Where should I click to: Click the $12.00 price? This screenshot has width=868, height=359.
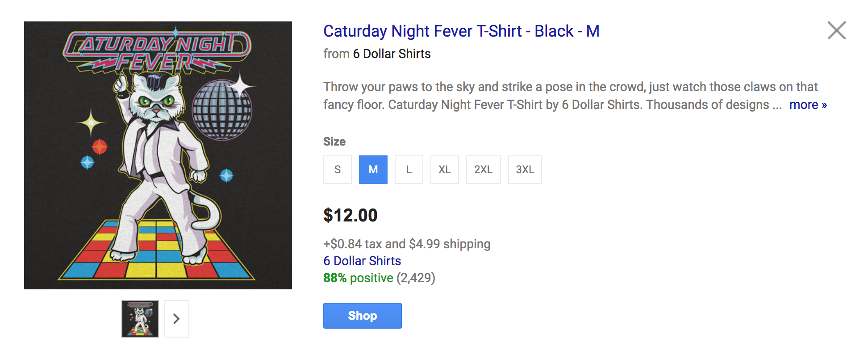coord(351,215)
